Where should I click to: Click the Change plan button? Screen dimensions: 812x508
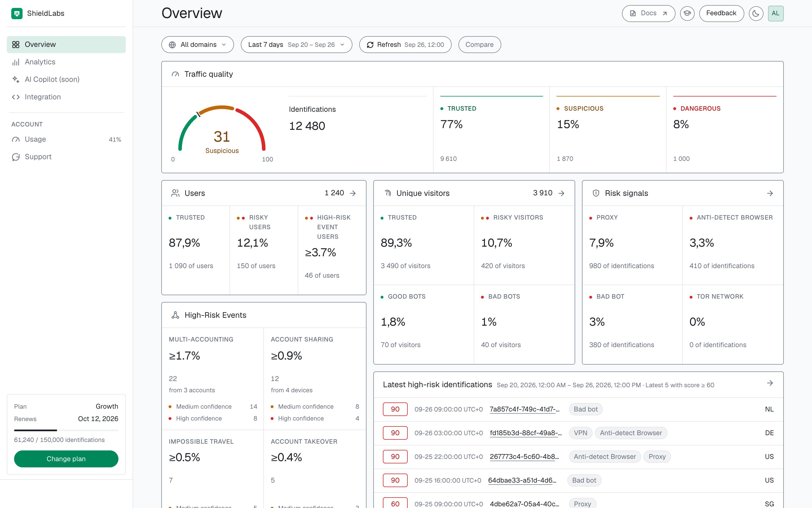[66, 459]
